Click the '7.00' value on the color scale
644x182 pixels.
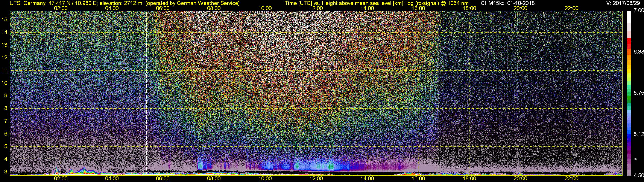[x=638, y=10]
